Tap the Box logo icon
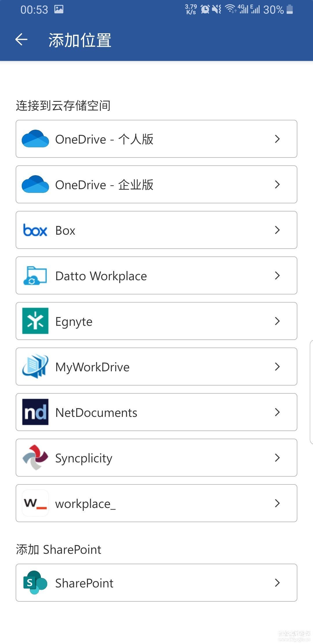 click(35, 230)
